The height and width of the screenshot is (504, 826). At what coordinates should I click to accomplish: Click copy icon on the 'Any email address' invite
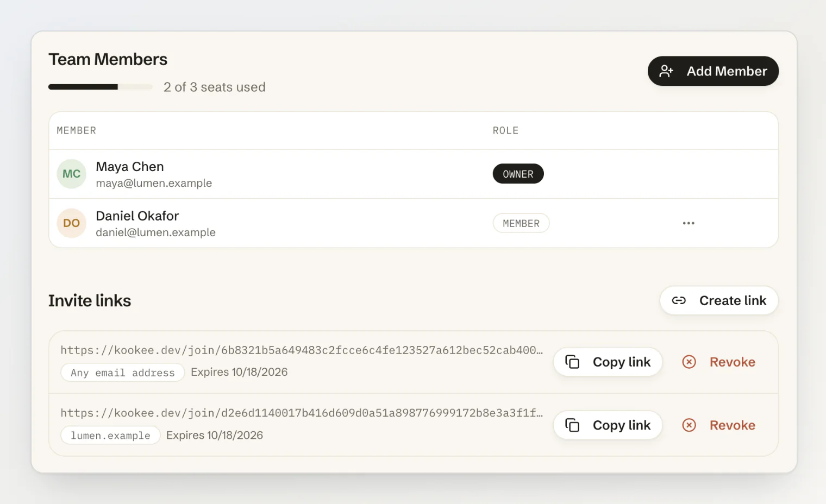(x=572, y=362)
